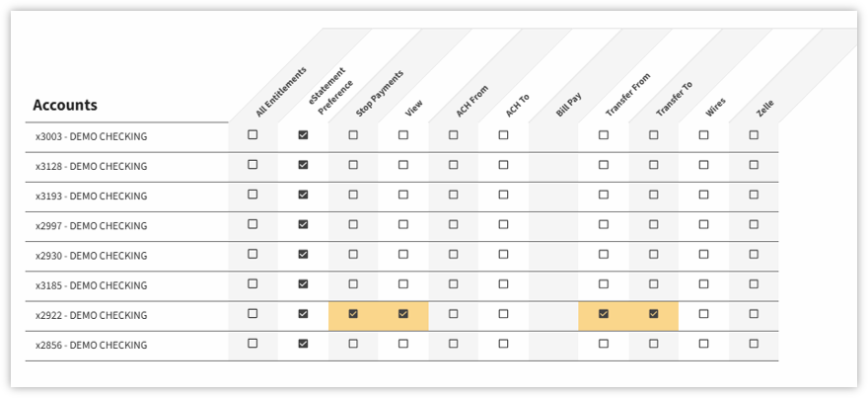868x398 pixels.
Task: Check Zelle for account x2930
Action: click(754, 255)
